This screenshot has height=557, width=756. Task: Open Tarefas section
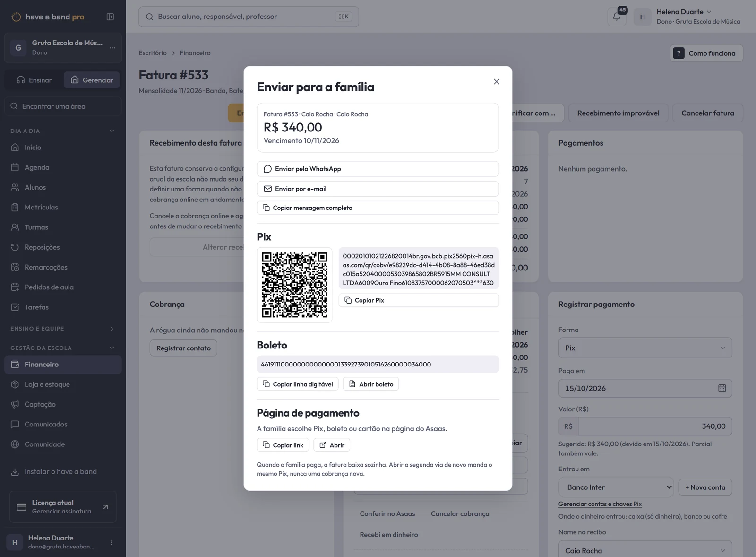[63, 307]
